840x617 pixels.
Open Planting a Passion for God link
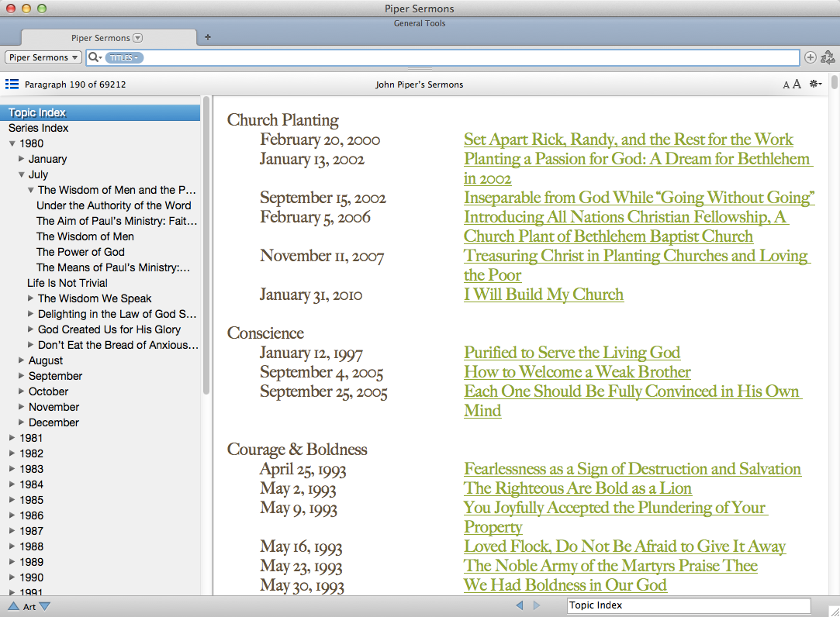pos(638,168)
